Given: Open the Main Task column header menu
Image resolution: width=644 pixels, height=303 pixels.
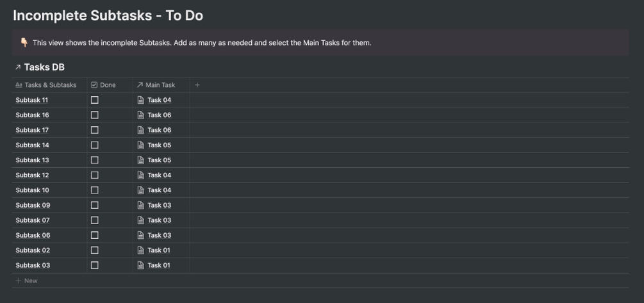Looking at the screenshot, I should coord(160,85).
